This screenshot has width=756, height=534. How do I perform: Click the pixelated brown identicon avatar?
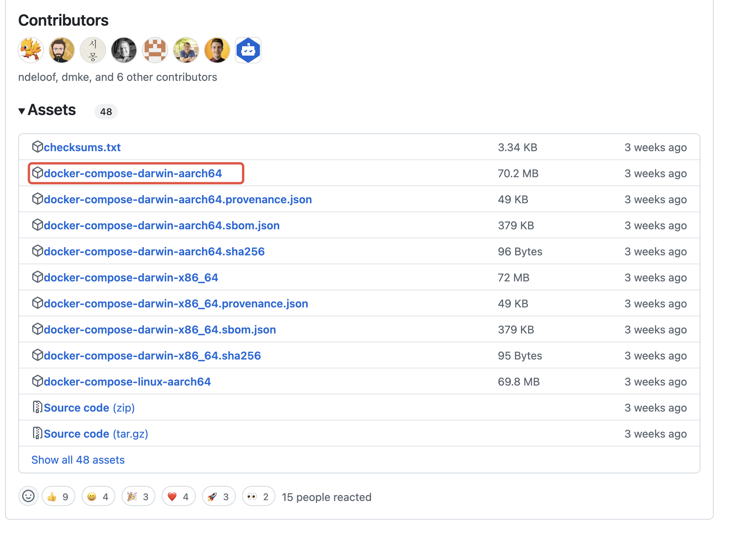155,50
